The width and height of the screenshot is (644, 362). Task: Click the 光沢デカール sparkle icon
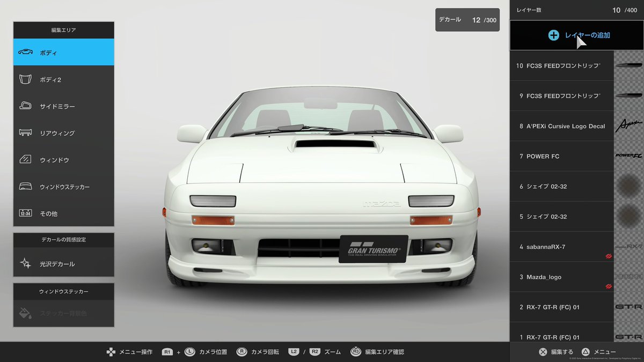[x=25, y=264]
